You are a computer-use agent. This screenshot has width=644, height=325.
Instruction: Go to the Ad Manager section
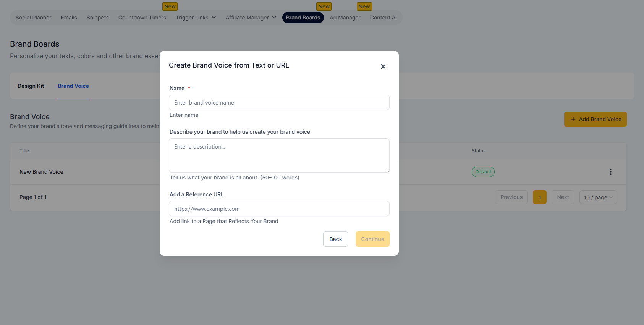[345, 18]
